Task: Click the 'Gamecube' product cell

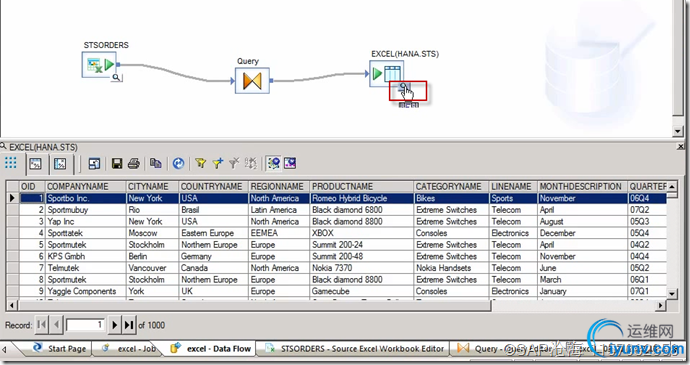Action: tap(361, 291)
